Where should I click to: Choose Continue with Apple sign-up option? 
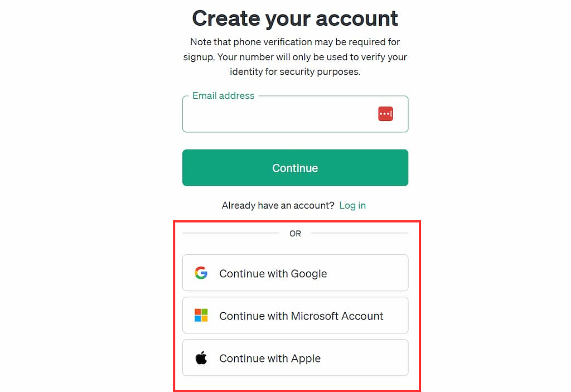(x=295, y=358)
